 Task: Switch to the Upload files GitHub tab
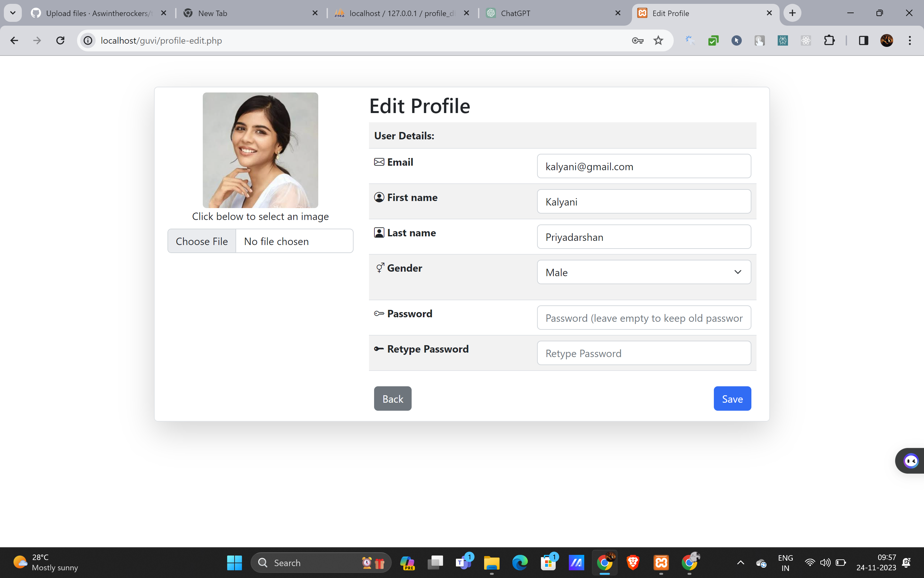(x=99, y=13)
